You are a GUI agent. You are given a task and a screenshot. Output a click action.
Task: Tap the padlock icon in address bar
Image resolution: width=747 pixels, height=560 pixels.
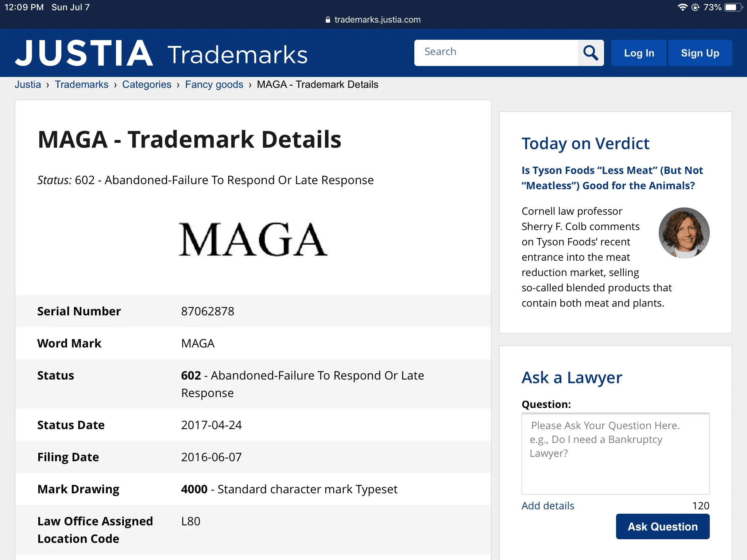(x=328, y=20)
